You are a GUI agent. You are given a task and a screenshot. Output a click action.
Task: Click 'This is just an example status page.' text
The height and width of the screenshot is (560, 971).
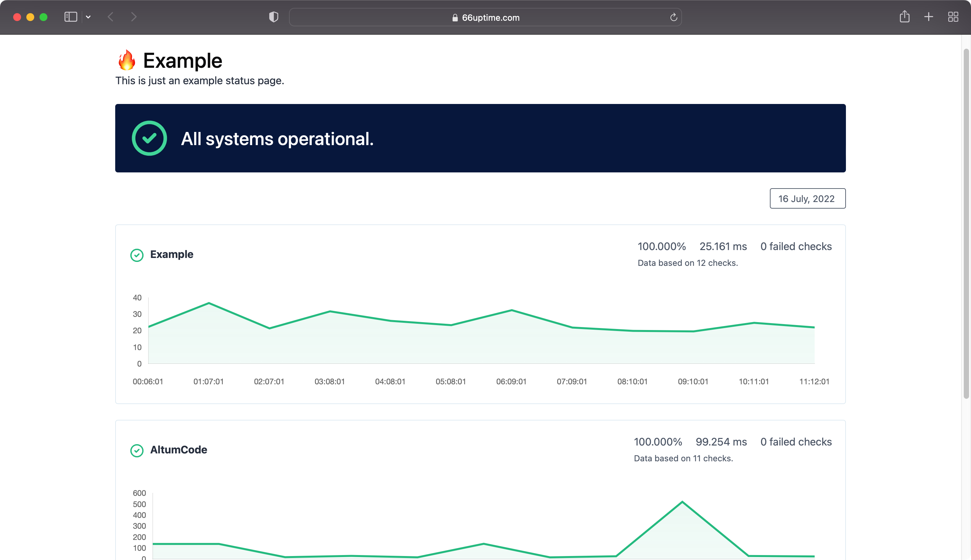pyautogui.click(x=200, y=81)
